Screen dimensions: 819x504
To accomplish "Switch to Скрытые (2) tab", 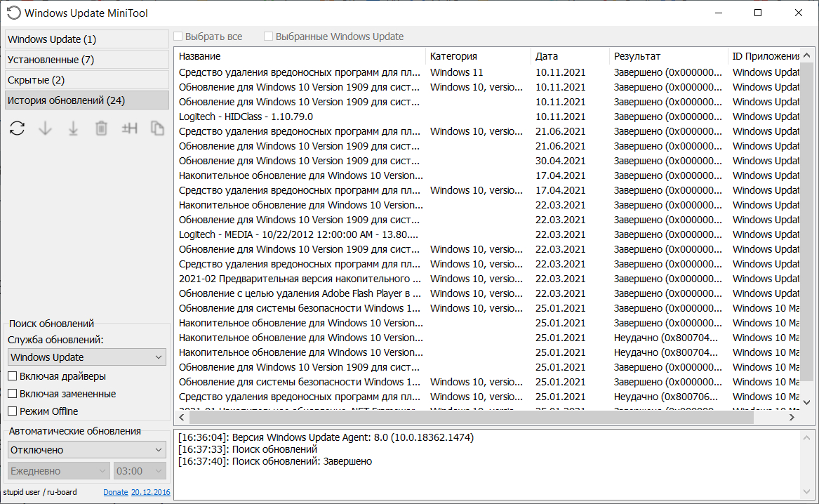I will coord(87,80).
